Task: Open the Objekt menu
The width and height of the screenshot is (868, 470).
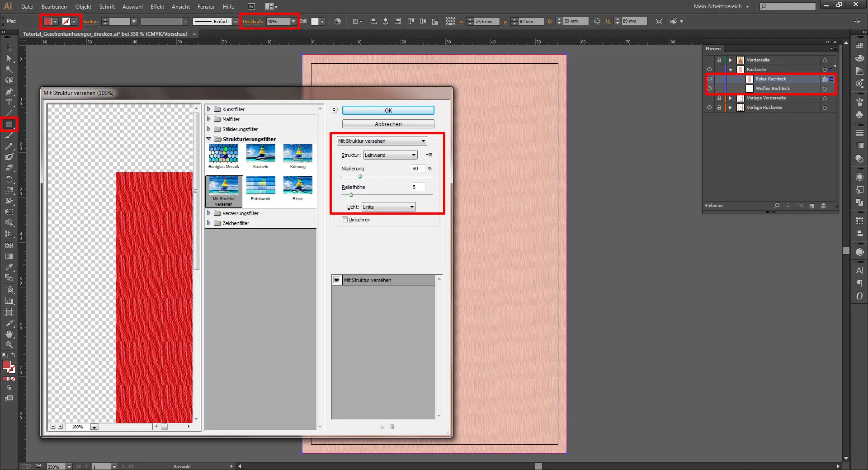Action: pyautogui.click(x=83, y=7)
